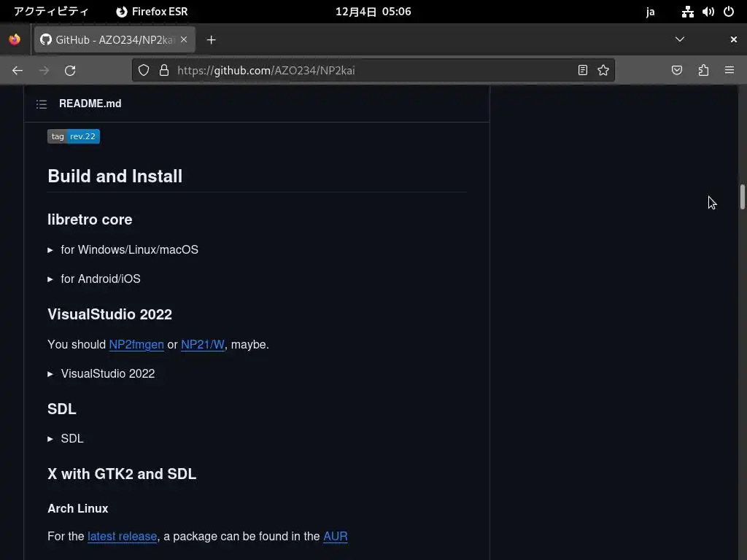This screenshot has width=747, height=560.
Task: Click the forward navigation arrow
Action: (x=44, y=71)
